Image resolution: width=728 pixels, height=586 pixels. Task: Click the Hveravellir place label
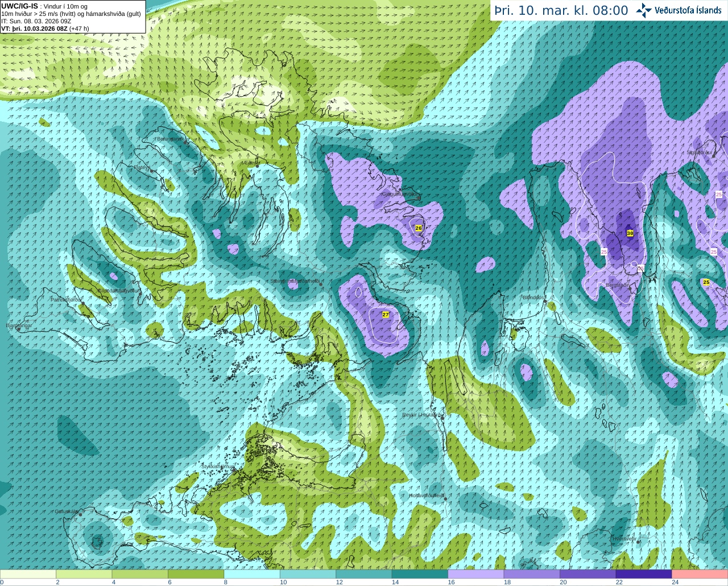coord(624,538)
